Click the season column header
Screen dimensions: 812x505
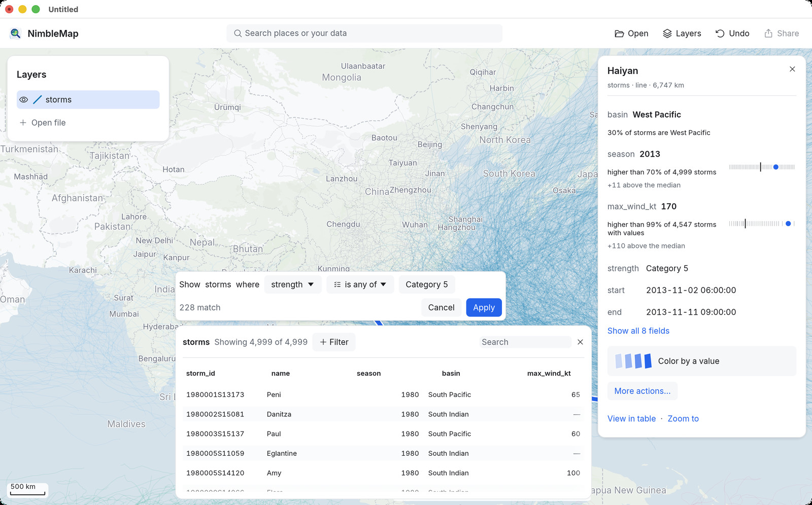pyautogui.click(x=368, y=373)
